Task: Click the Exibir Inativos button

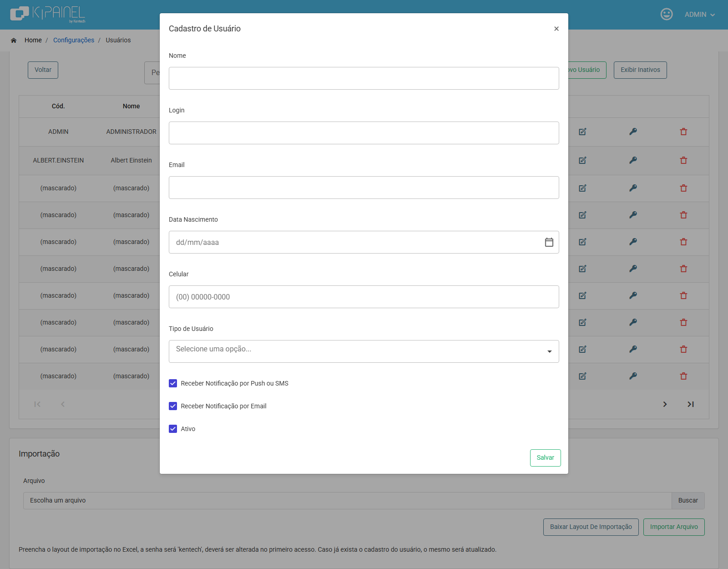Action: pyautogui.click(x=640, y=70)
